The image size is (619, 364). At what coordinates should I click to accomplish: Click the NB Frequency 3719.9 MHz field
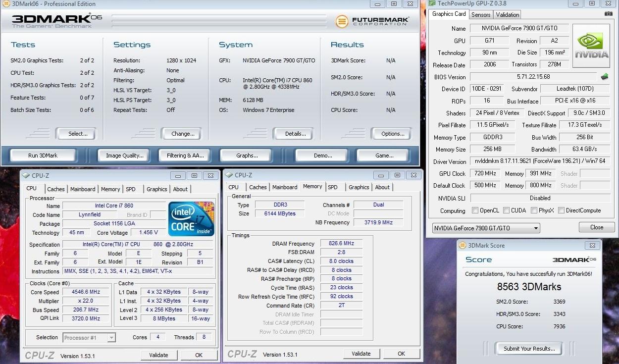click(x=378, y=223)
